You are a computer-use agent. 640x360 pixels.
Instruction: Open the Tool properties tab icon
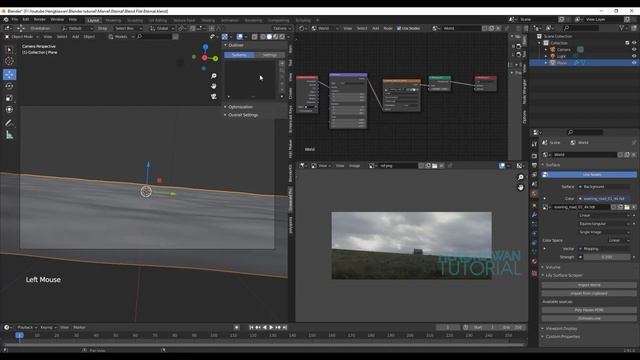tap(534, 144)
